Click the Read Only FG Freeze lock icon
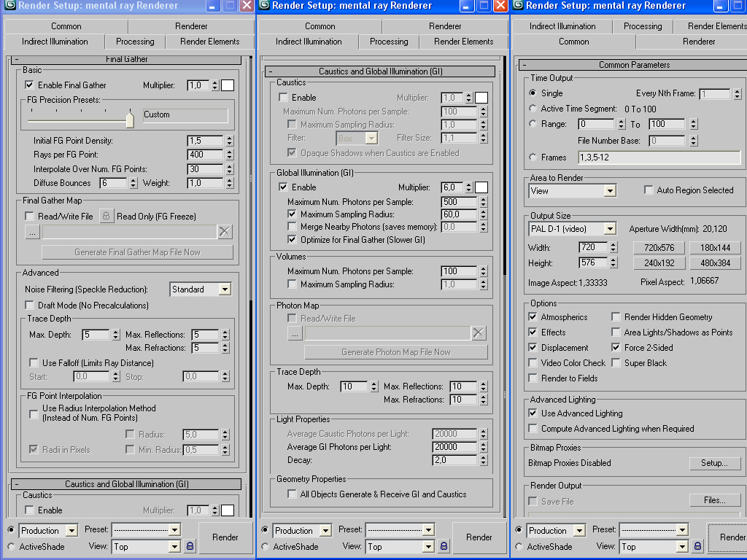The height and width of the screenshot is (560, 747). pyautogui.click(x=107, y=216)
